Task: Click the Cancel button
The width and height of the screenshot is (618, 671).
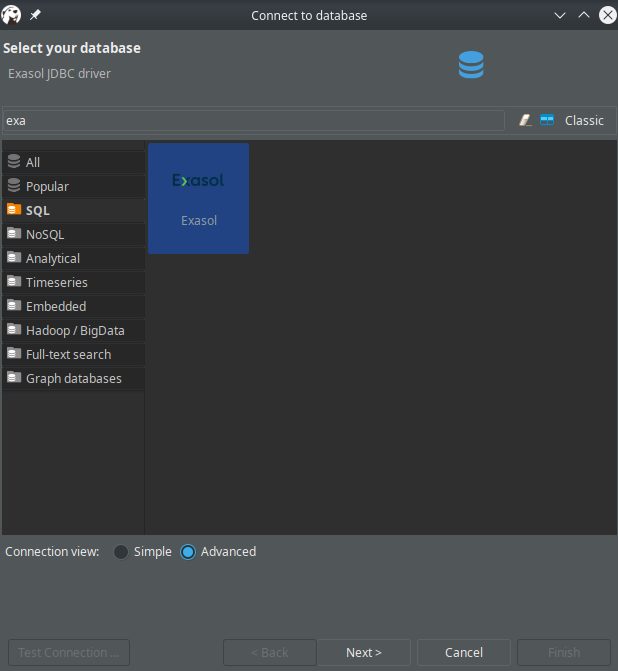Action: 464,652
